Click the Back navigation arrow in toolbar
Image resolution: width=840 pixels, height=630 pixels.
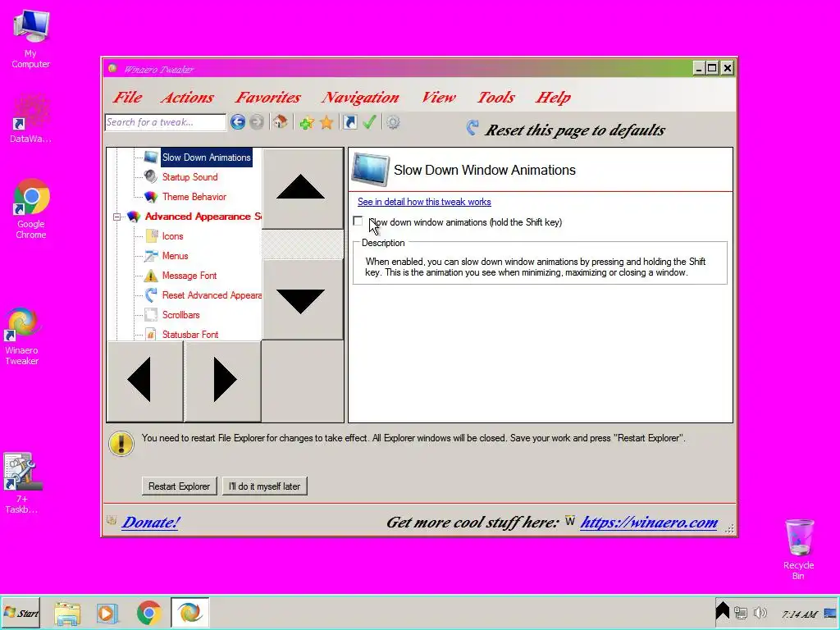click(x=238, y=122)
